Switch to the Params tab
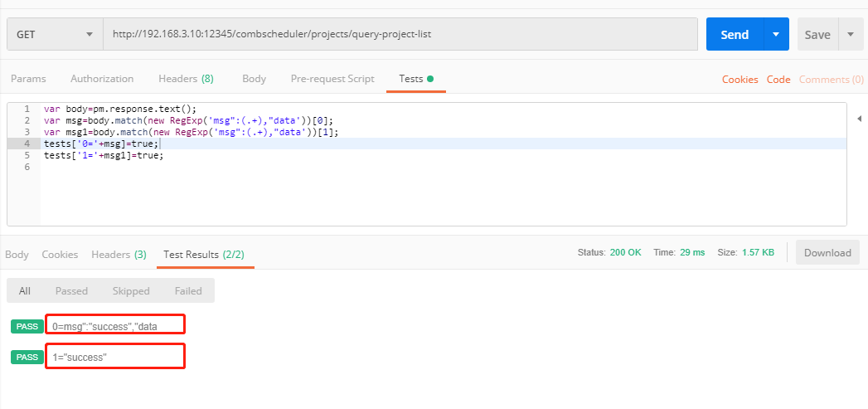 click(x=28, y=79)
